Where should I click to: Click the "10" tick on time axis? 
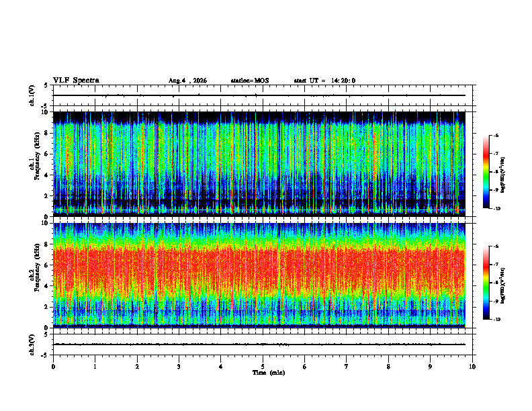[472, 367]
